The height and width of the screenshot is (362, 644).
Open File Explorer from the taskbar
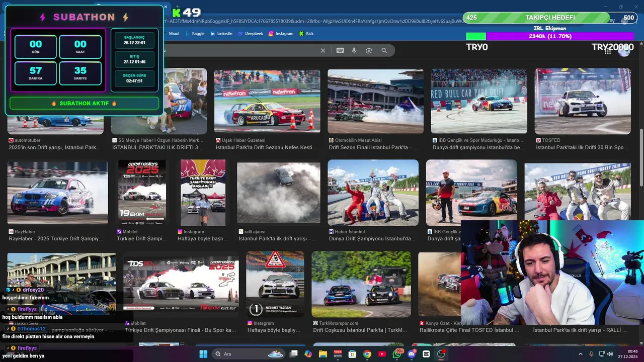pos(323,354)
